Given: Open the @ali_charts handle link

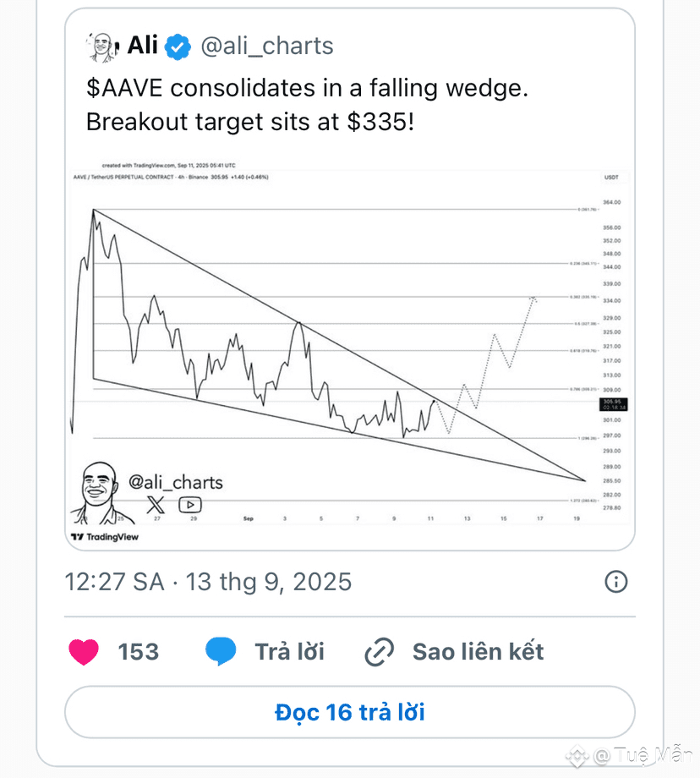Looking at the screenshot, I should [x=267, y=47].
